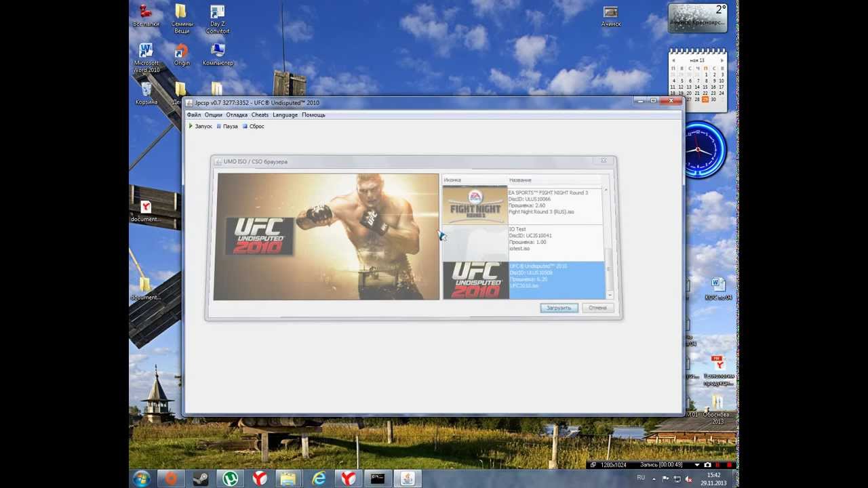868x488 pixels.
Task: Click the taskbar clock showing 15:42
Action: point(713,479)
